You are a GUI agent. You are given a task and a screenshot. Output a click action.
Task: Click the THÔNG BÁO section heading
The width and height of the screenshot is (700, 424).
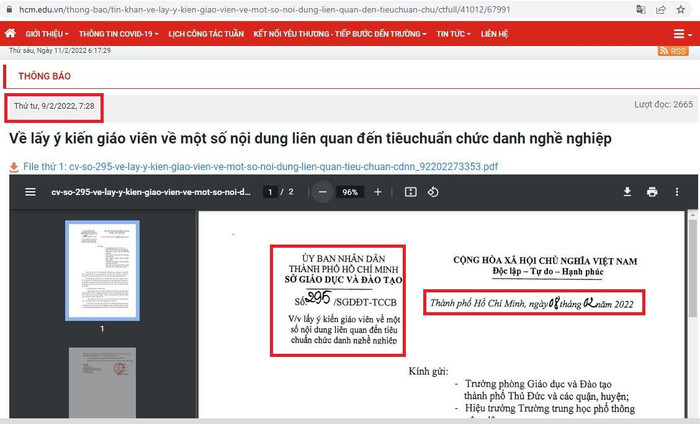(45, 76)
